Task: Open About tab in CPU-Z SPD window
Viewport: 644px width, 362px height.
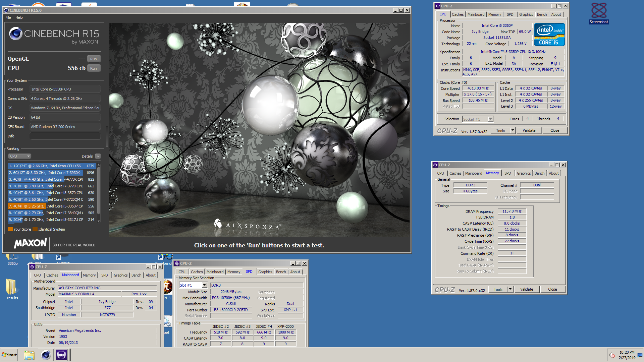Action: [x=295, y=272]
